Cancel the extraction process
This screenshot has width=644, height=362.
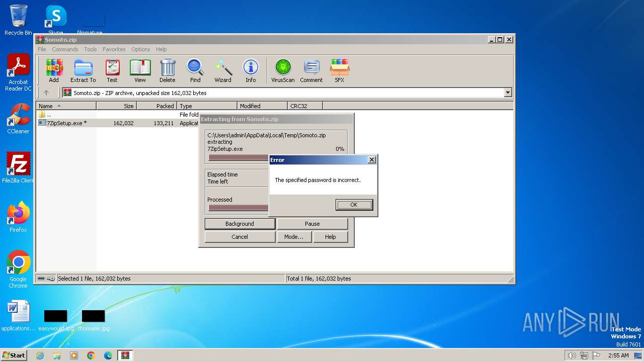click(x=240, y=237)
